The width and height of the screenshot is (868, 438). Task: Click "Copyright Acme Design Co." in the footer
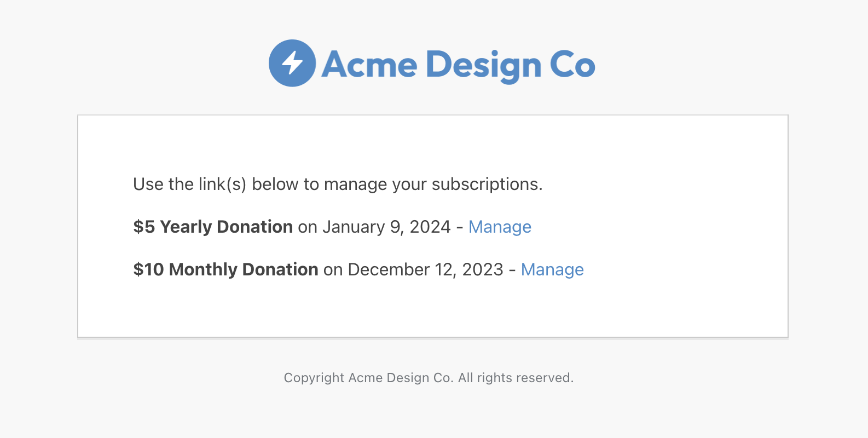tap(368, 378)
